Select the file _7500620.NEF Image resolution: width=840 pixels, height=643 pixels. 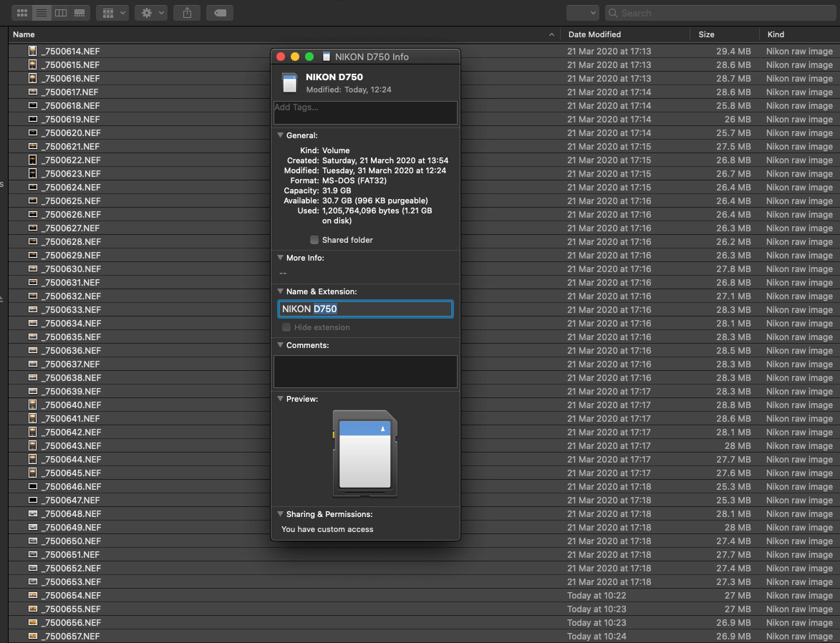pyautogui.click(x=71, y=133)
